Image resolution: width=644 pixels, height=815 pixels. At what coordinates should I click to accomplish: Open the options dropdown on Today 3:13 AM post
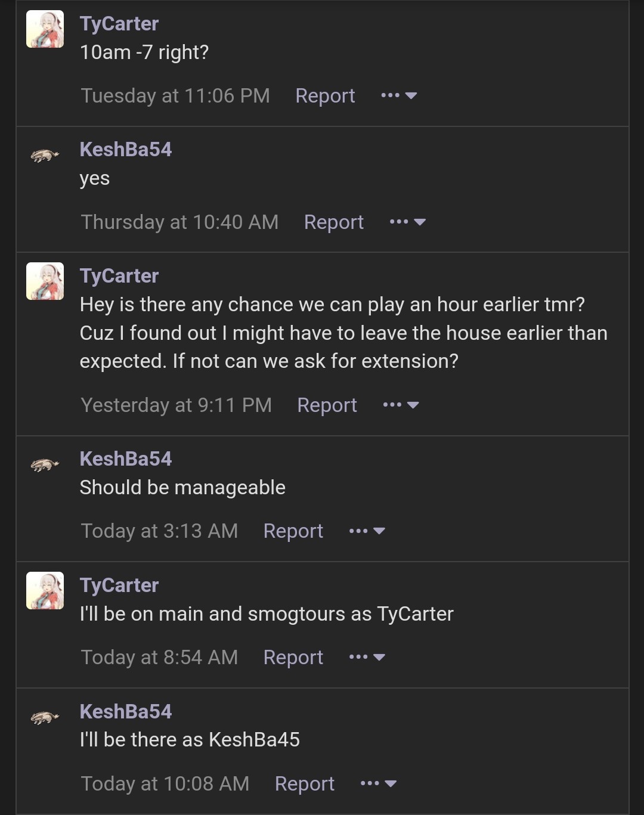pos(367,531)
